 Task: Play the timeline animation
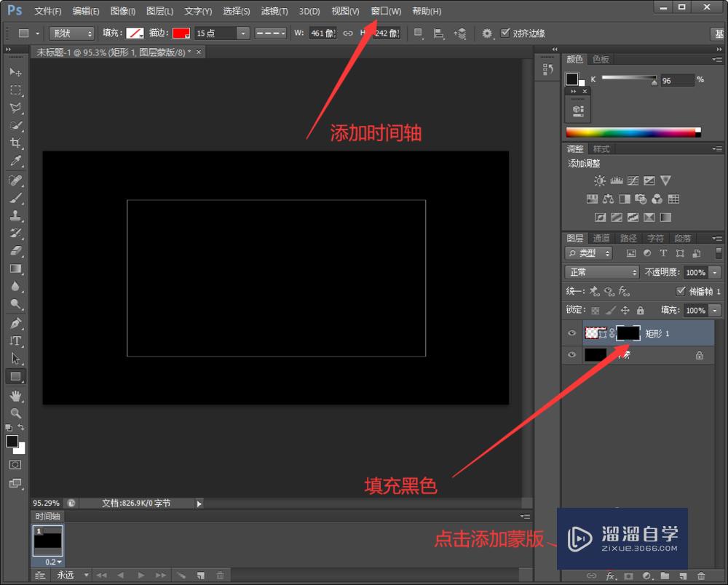[141, 576]
